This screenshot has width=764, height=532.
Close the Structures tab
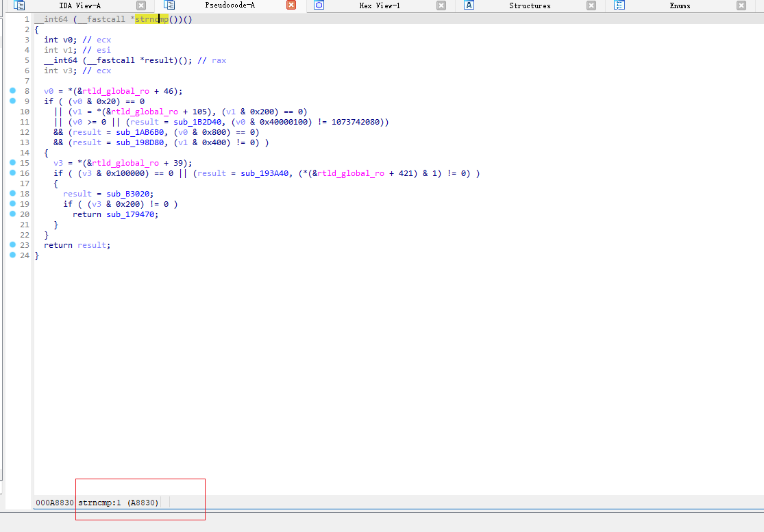(x=591, y=5)
